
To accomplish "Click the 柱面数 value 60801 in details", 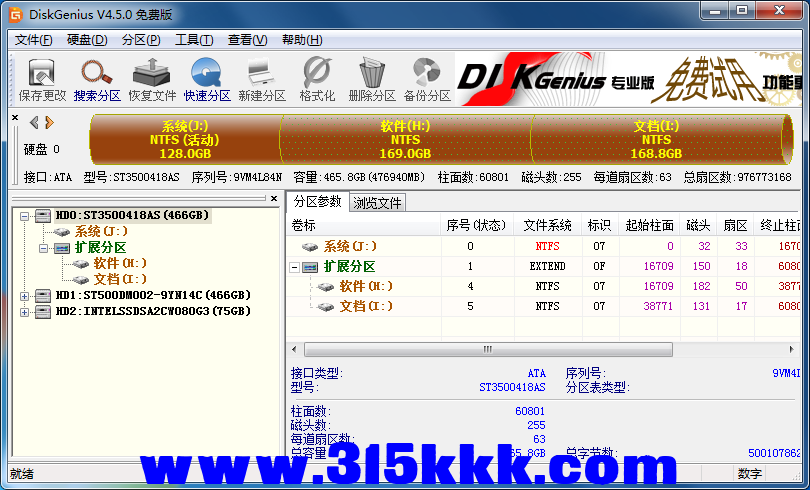I will coord(530,412).
